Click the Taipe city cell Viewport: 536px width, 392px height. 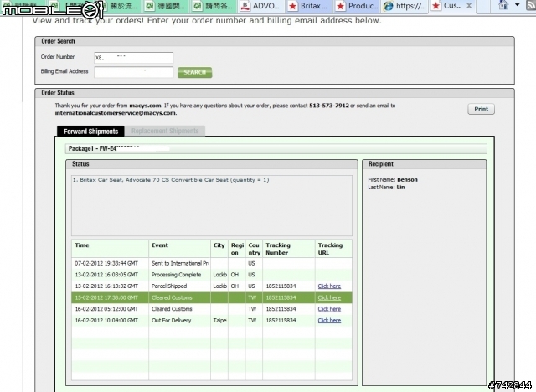click(219, 320)
